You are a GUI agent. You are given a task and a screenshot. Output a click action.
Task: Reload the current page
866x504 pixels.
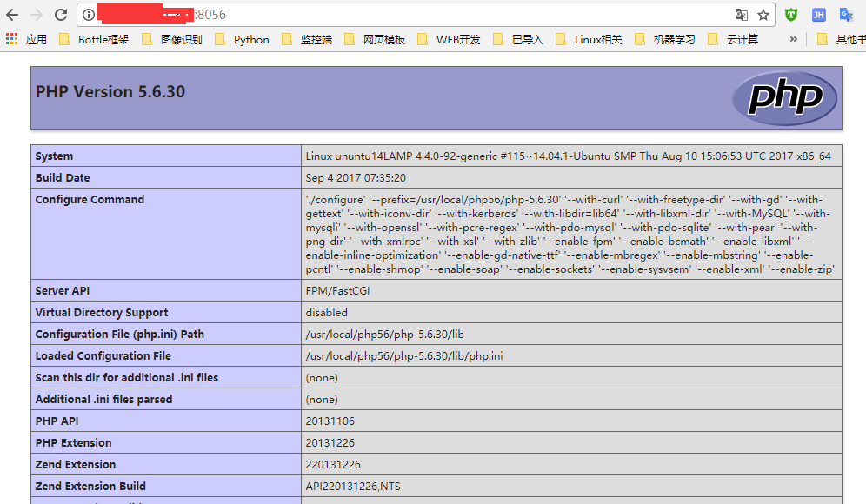click(61, 15)
